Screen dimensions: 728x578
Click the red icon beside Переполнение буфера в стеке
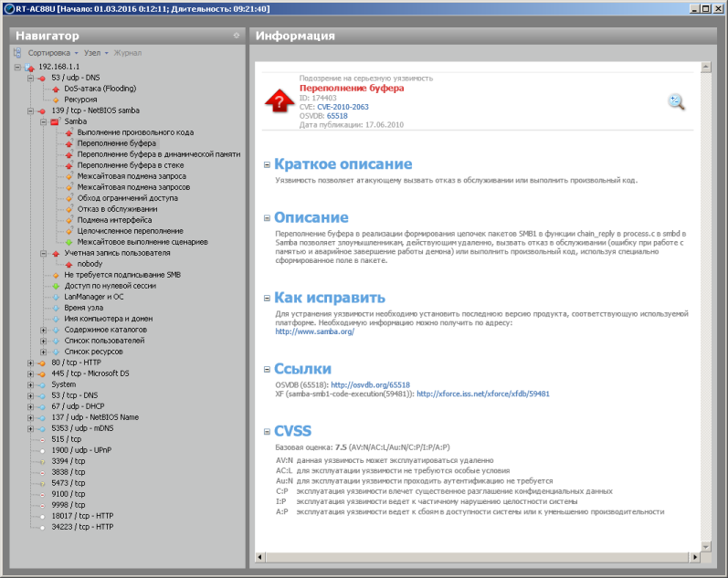point(69,166)
